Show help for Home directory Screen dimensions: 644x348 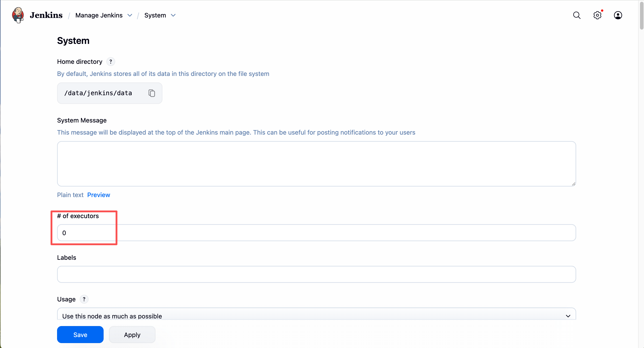tap(111, 62)
